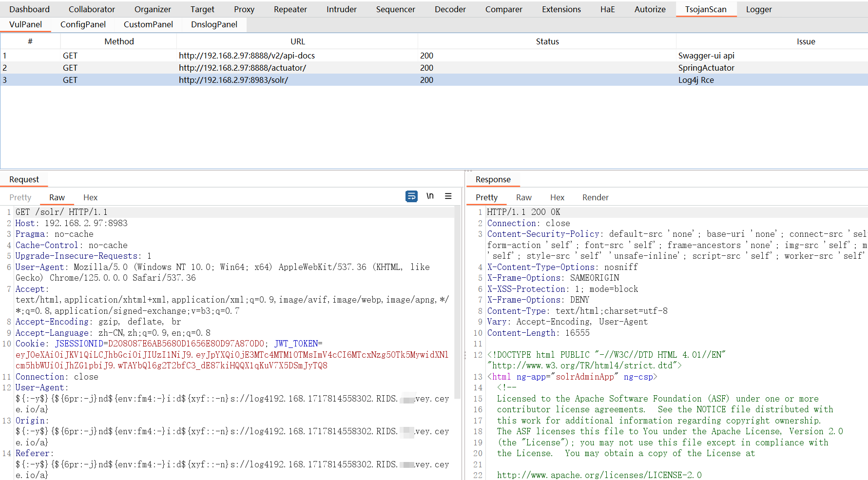Open the HaE extension tab
The image size is (868, 480).
pos(608,9)
